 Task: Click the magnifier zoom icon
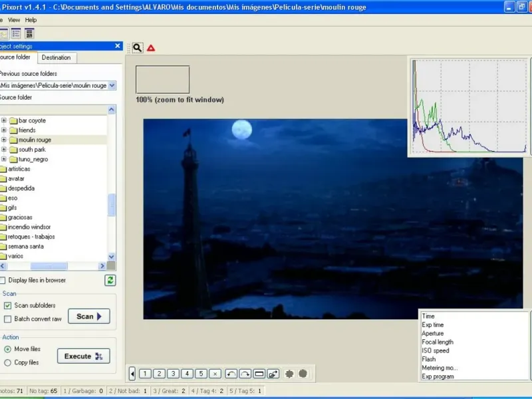click(x=137, y=48)
